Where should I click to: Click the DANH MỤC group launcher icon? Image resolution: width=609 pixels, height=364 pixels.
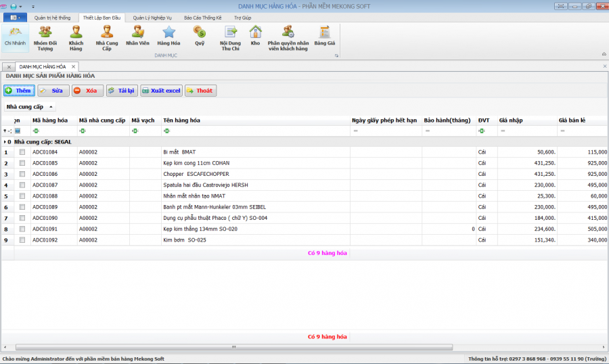click(x=336, y=55)
